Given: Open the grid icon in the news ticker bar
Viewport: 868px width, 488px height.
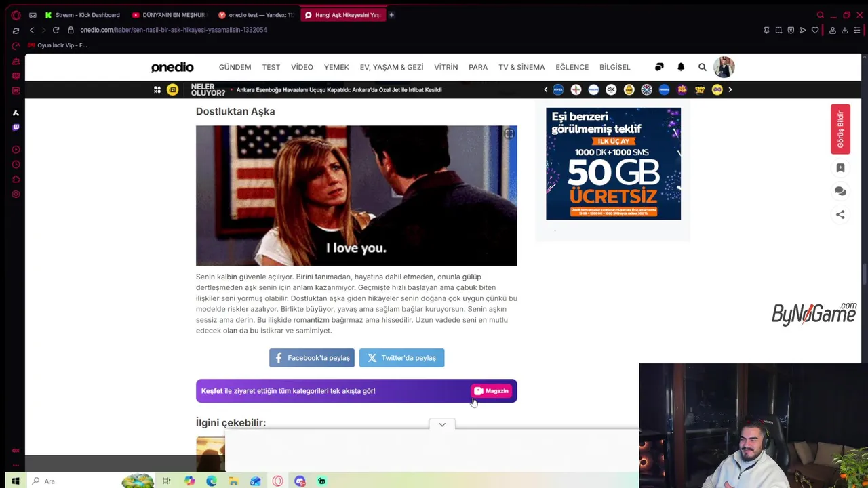Looking at the screenshot, I should click(x=157, y=89).
